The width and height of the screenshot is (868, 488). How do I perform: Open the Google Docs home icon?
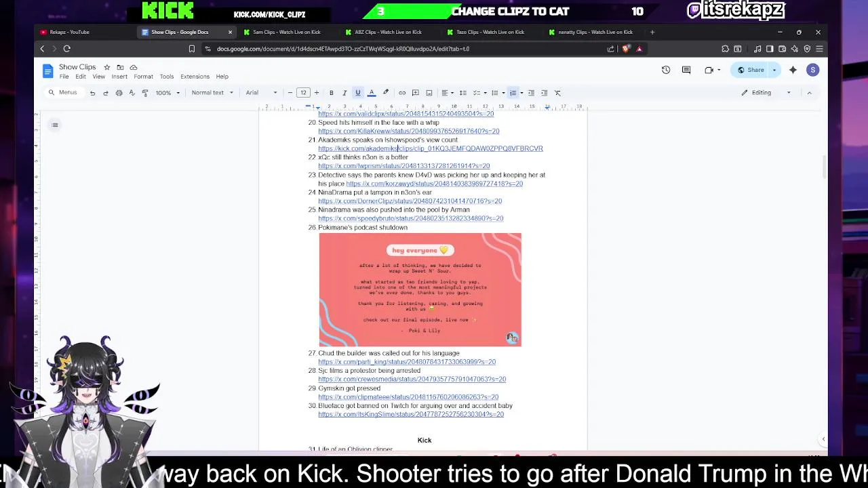click(47, 71)
